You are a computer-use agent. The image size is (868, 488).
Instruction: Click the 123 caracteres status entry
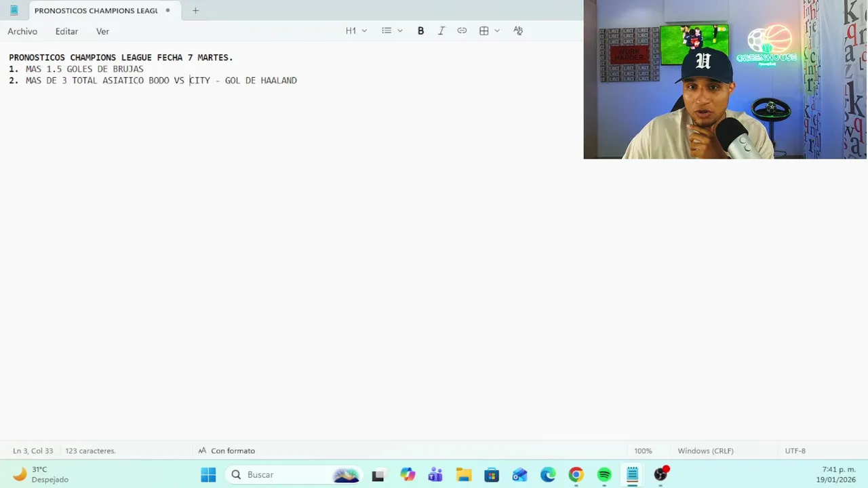click(x=90, y=451)
